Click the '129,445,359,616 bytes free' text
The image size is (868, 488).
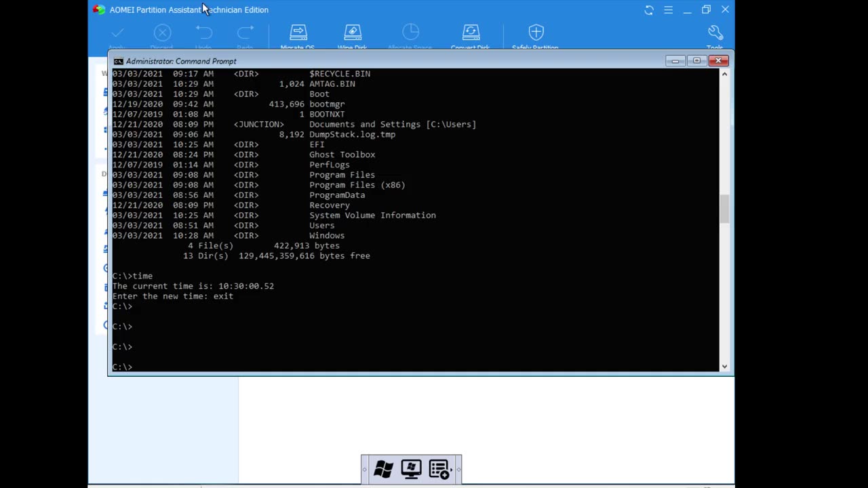coord(304,256)
